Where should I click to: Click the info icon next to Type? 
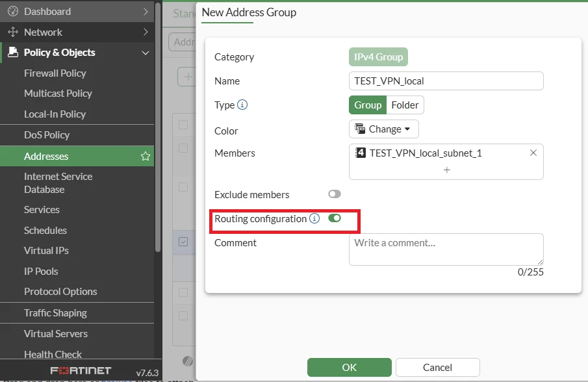click(242, 105)
